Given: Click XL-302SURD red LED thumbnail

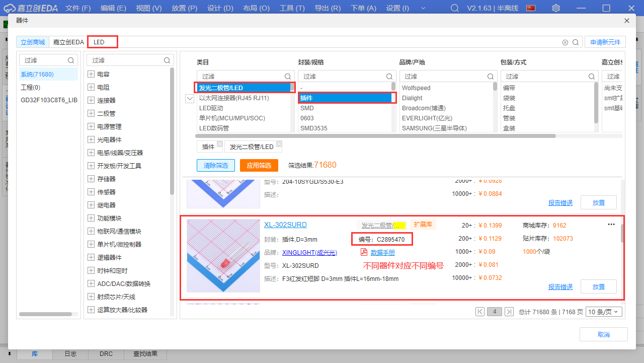Looking at the screenshot, I should pyautogui.click(x=223, y=255).
